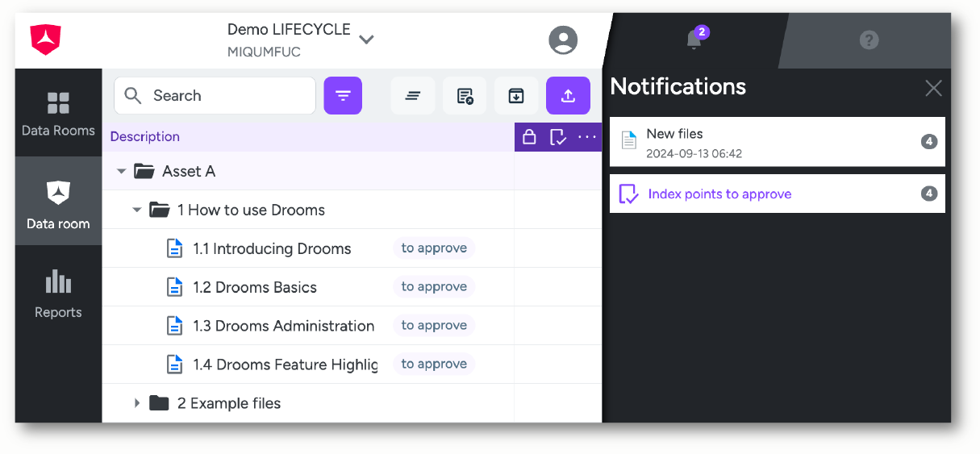The width and height of the screenshot is (980, 454).
Task: Click document icon of 1.2 Drooms Basics
Action: (174, 287)
